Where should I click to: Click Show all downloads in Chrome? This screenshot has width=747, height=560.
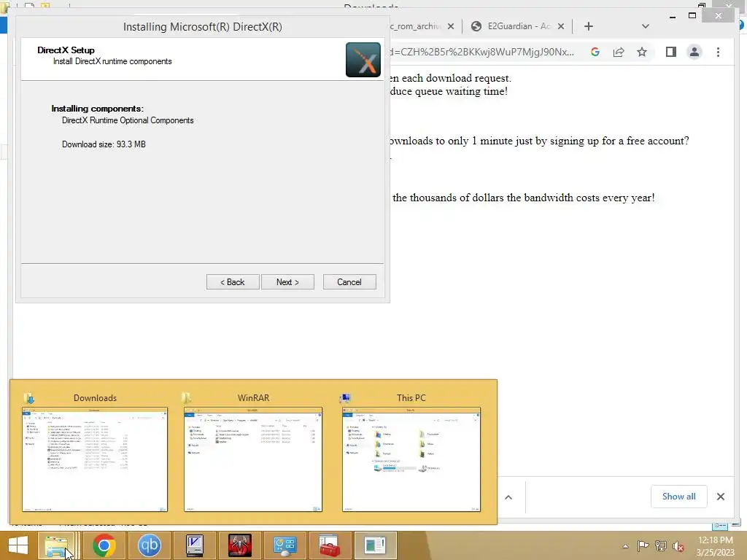point(679,497)
